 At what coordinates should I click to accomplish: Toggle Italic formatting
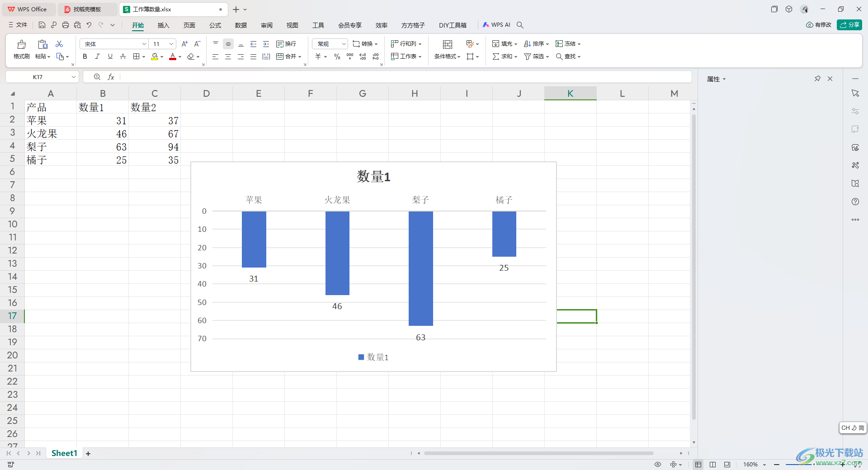(97, 56)
